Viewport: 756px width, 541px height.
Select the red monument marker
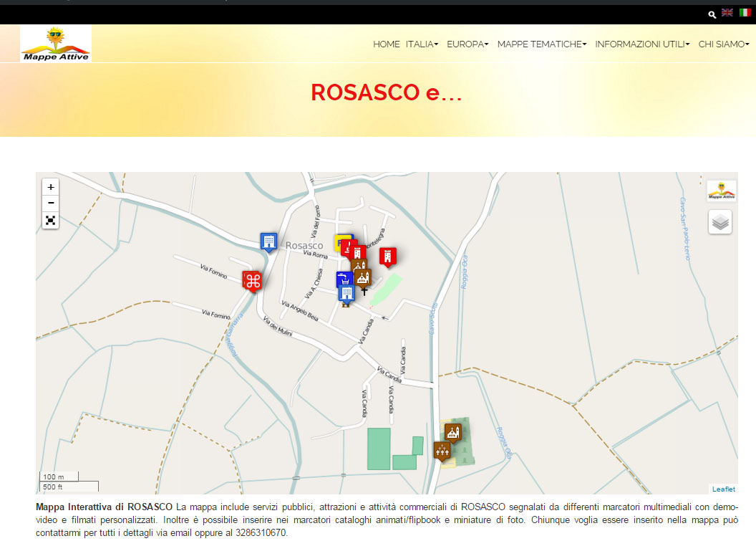point(347,248)
